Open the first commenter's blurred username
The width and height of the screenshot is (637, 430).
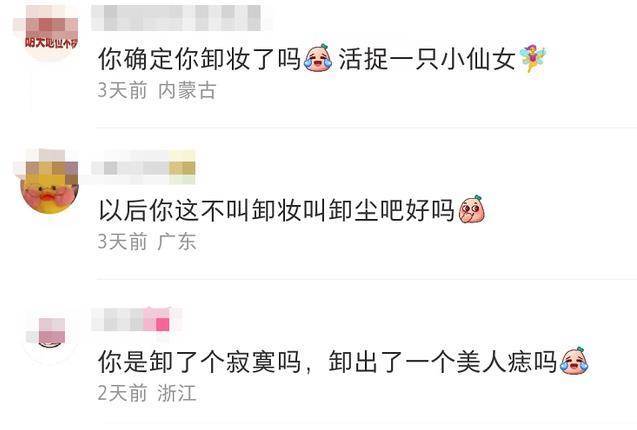176,18
